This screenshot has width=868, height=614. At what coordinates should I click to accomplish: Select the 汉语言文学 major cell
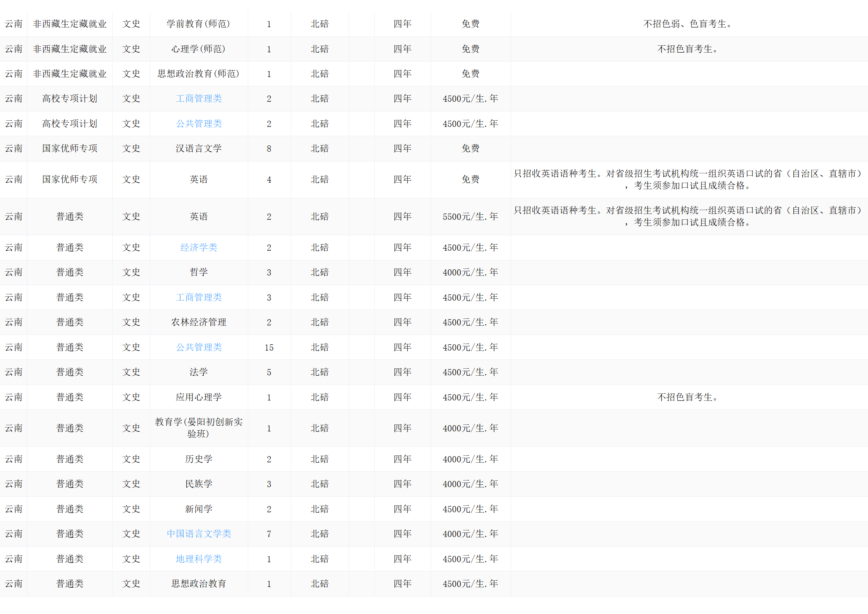[x=199, y=149]
